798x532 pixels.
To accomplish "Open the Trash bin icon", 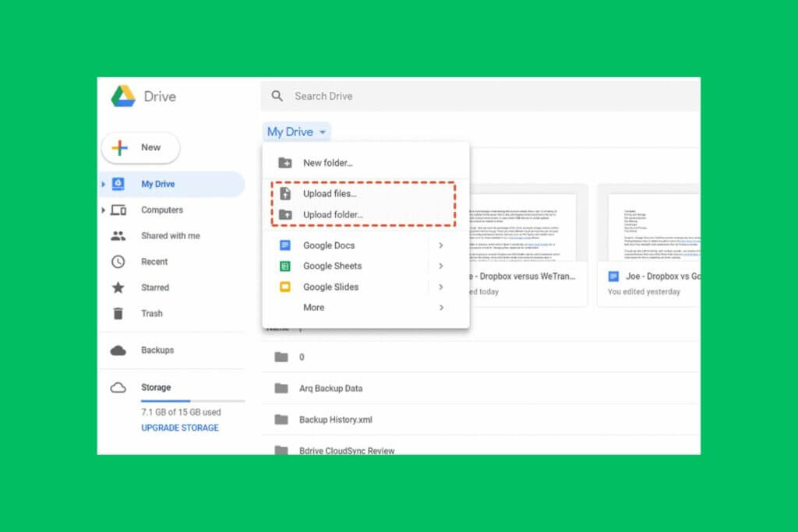I will pyautogui.click(x=118, y=313).
